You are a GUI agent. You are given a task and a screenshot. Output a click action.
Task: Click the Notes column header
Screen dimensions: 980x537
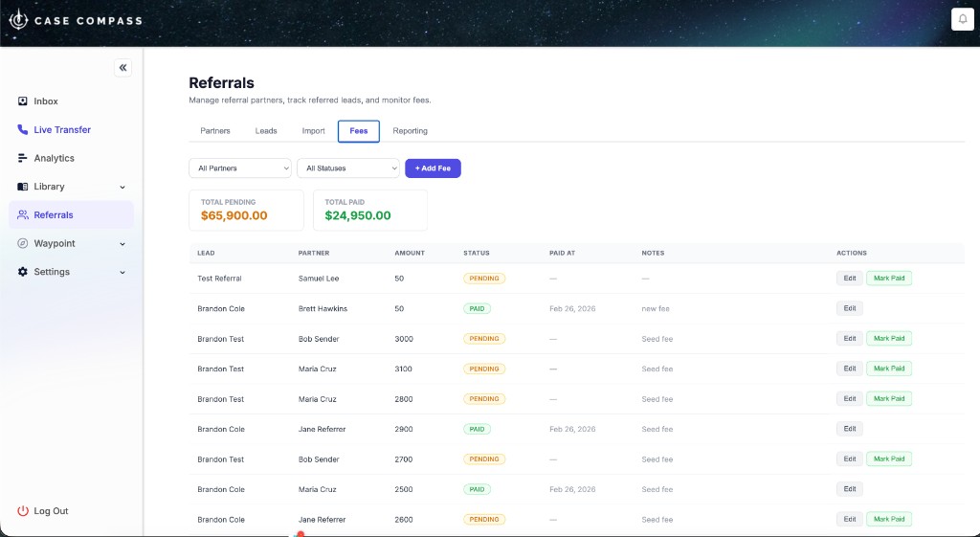(653, 253)
